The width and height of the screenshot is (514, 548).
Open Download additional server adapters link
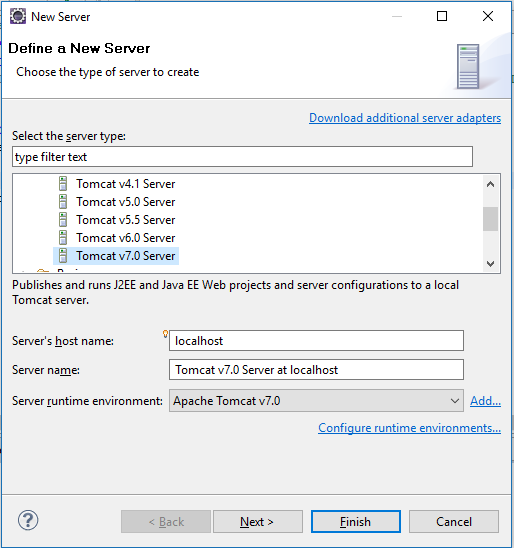[405, 118]
